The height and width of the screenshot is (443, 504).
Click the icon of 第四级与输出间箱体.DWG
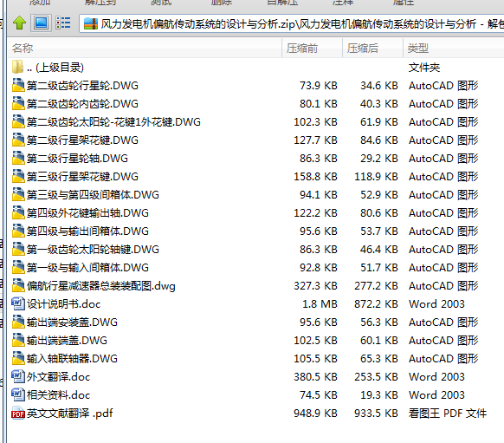point(18,231)
